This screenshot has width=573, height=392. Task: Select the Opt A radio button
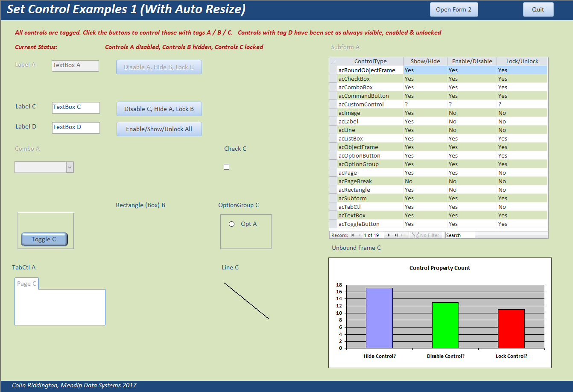point(232,224)
